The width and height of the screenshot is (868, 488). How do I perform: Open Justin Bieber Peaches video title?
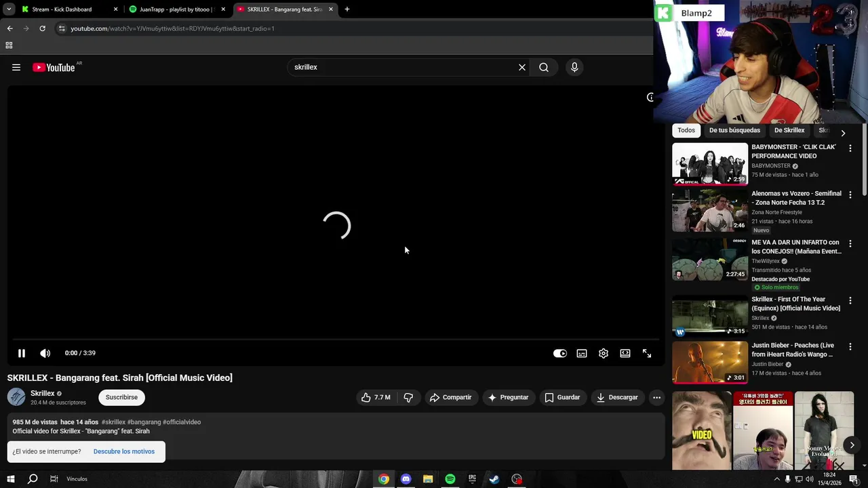793,350
